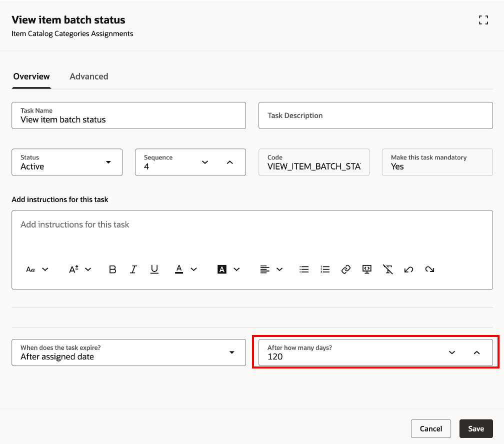Switch to the Advanced tab
Screen dimensions: 504x444
89,76
